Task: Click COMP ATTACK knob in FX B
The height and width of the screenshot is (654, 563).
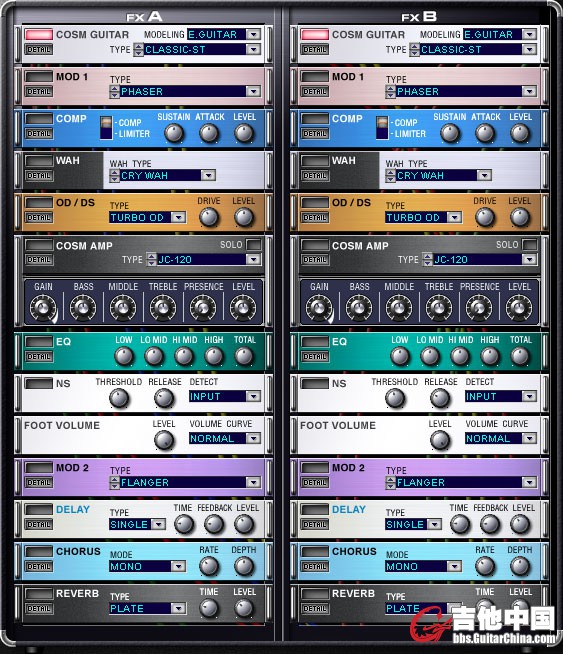Action: [485, 133]
